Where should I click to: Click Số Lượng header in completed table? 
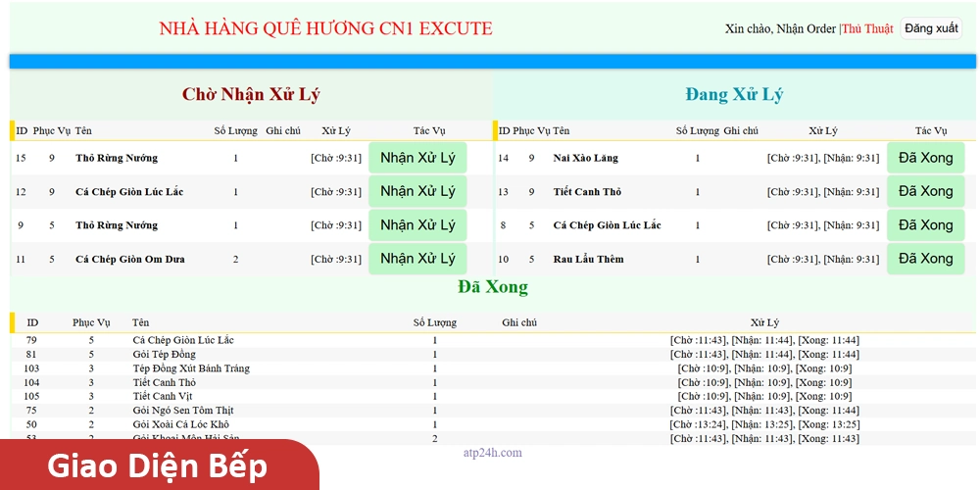click(x=434, y=322)
